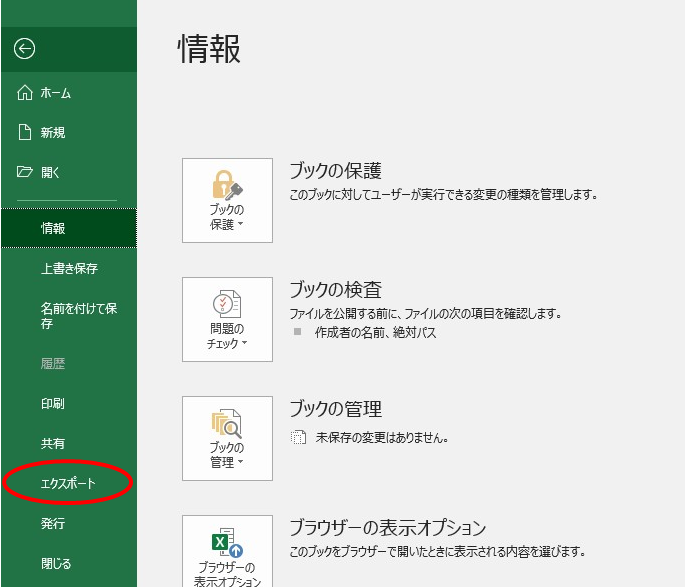
Task: Click the Home house icon
Action: [24, 93]
